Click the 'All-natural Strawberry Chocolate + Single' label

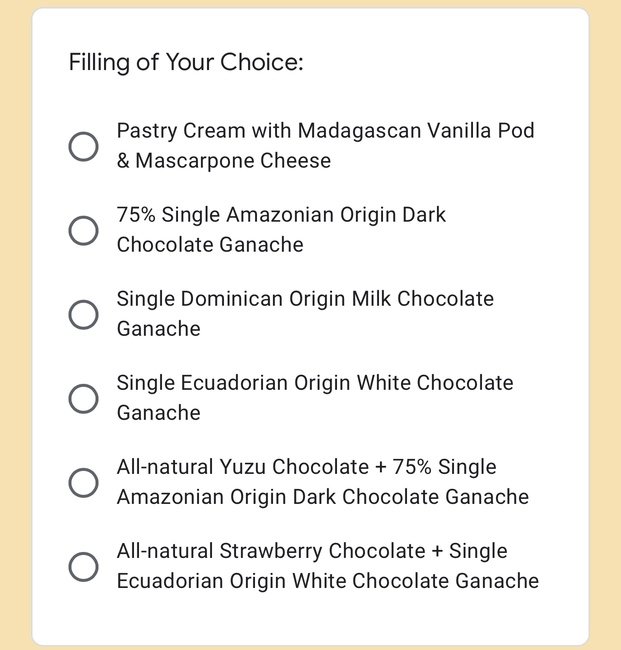pyautogui.click(x=312, y=552)
